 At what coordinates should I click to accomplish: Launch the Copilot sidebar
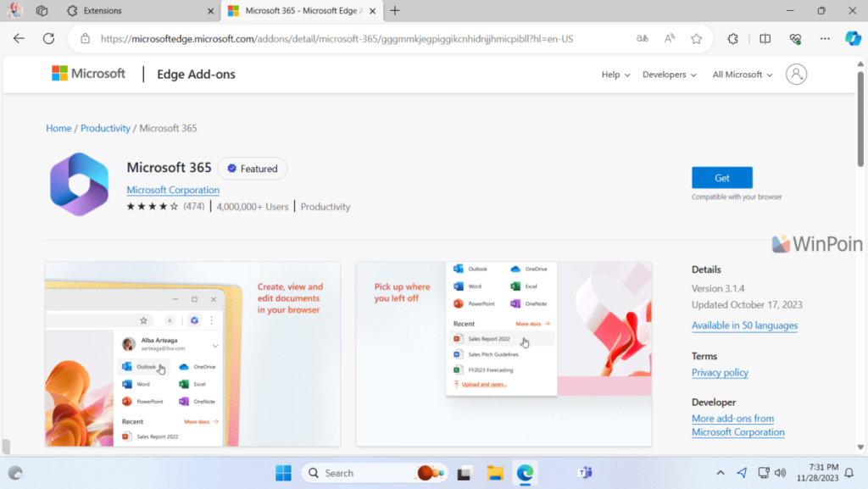pos(853,38)
